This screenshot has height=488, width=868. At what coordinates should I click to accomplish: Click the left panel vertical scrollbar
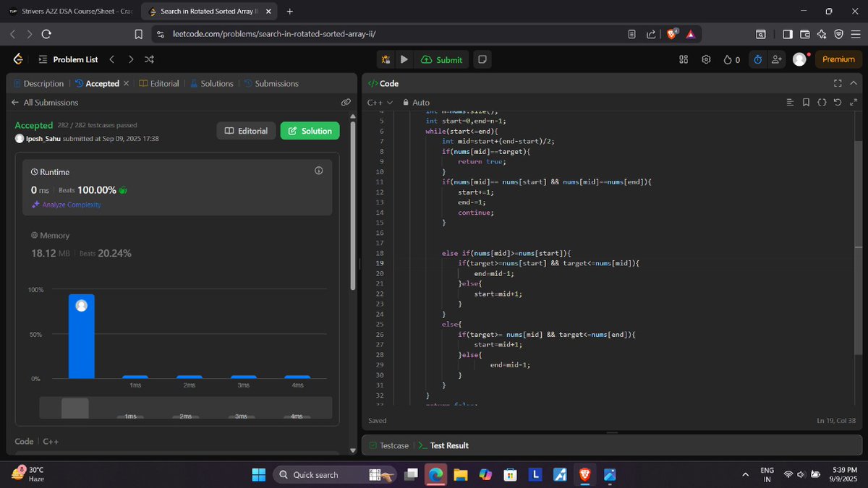tap(353, 206)
